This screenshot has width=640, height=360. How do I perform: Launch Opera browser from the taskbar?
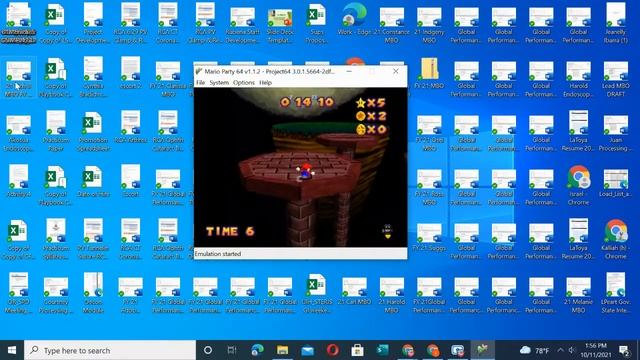(x=332, y=350)
